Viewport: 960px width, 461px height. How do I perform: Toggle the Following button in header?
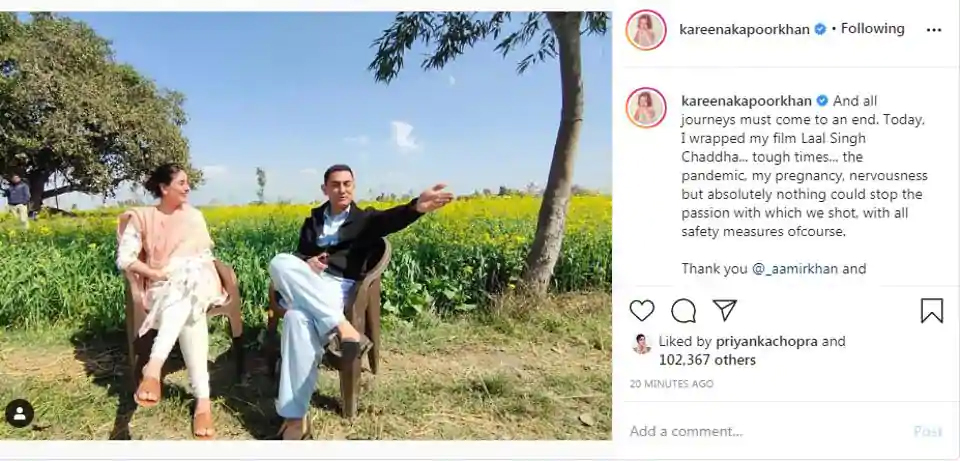[x=872, y=29]
